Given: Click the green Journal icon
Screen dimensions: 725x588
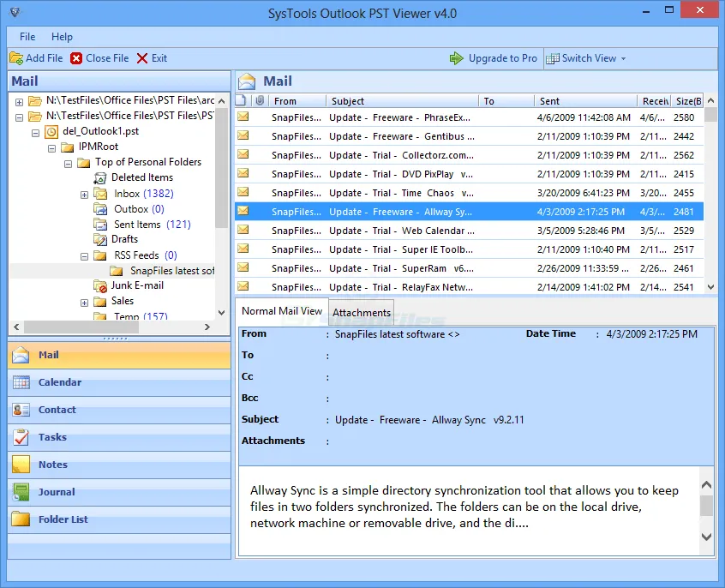Looking at the screenshot, I should (21, 492).
